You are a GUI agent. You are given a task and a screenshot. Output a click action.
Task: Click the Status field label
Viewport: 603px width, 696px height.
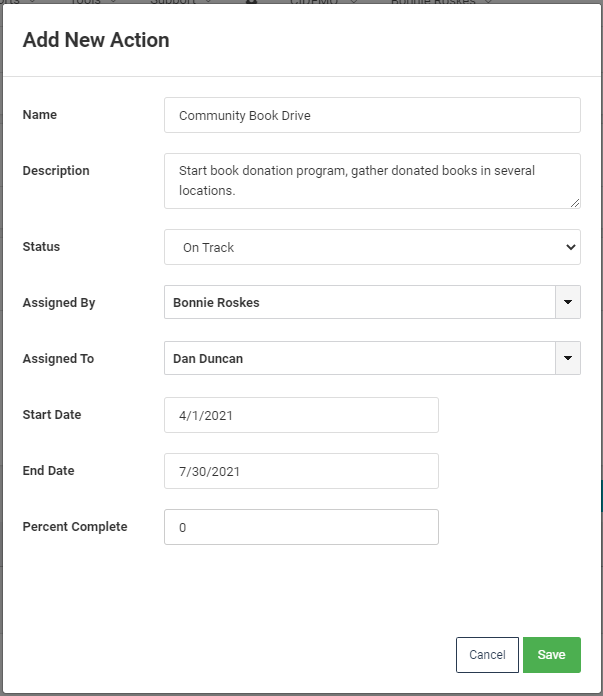[41, 247]
